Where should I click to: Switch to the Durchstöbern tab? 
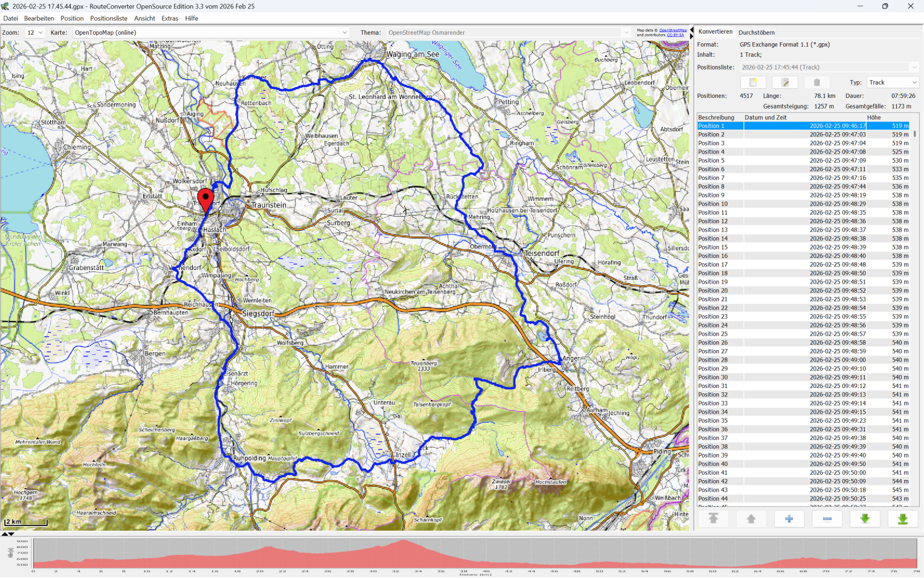tap(756, 33)
